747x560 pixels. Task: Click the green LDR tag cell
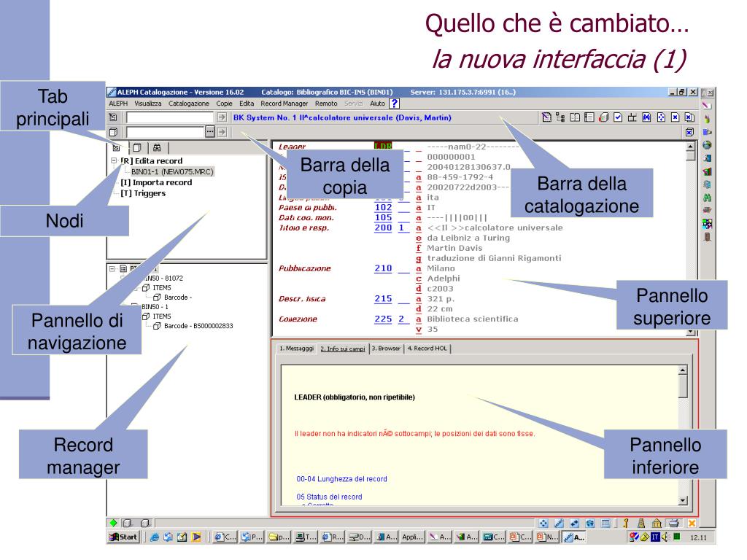pyautogui.click(x=383, y=146)
